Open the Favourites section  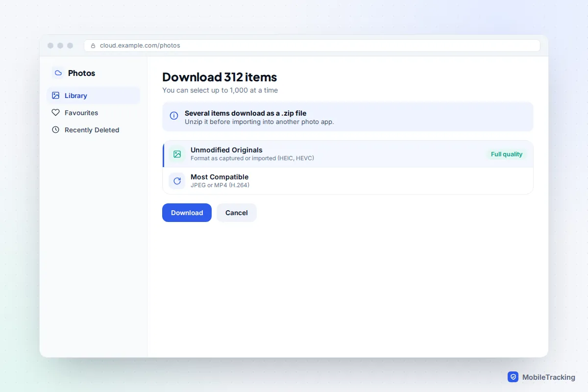[94, 113]
